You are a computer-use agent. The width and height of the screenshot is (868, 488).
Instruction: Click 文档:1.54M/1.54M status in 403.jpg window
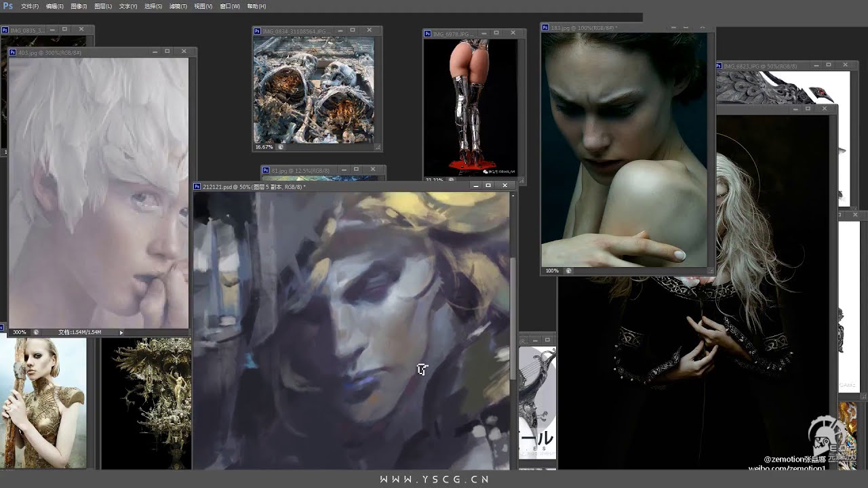(79, 332)
